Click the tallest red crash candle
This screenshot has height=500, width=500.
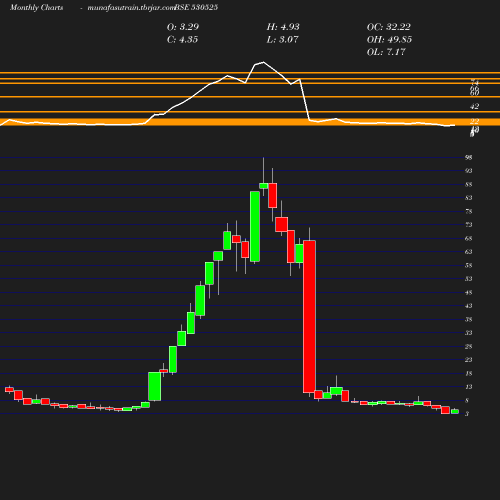[x=309, y=316]
